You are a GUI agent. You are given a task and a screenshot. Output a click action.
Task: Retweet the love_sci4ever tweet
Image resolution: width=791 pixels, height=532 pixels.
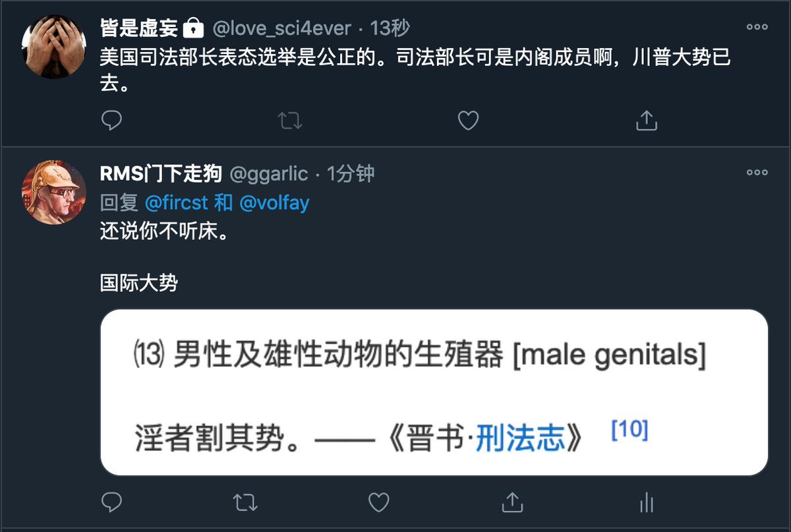coord(289,121)
